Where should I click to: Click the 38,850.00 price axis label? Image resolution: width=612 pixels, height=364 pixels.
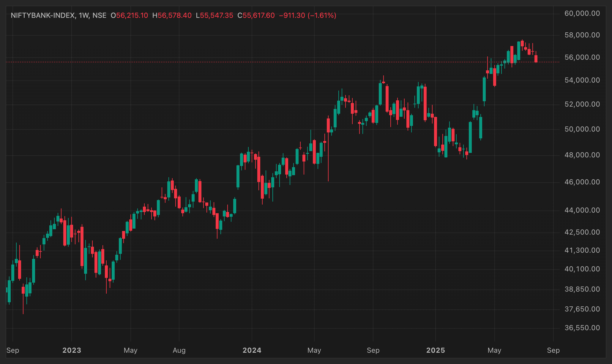(582, 289)
